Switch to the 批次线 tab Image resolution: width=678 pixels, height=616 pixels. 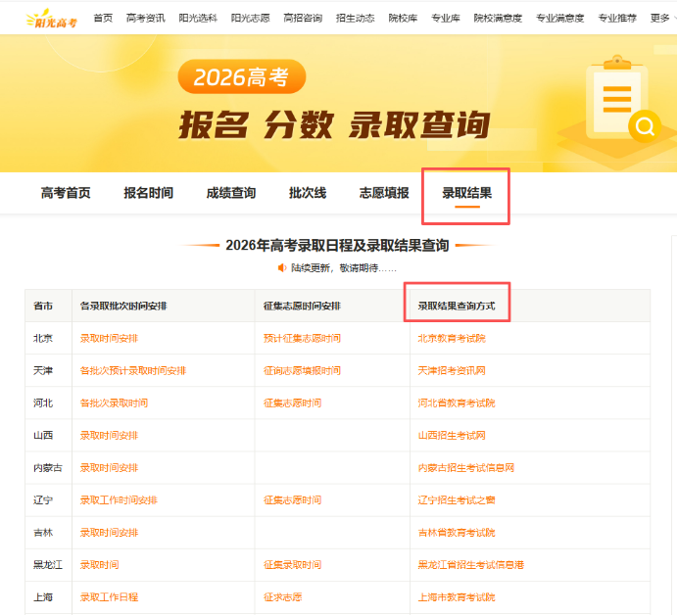coord(308,193)
